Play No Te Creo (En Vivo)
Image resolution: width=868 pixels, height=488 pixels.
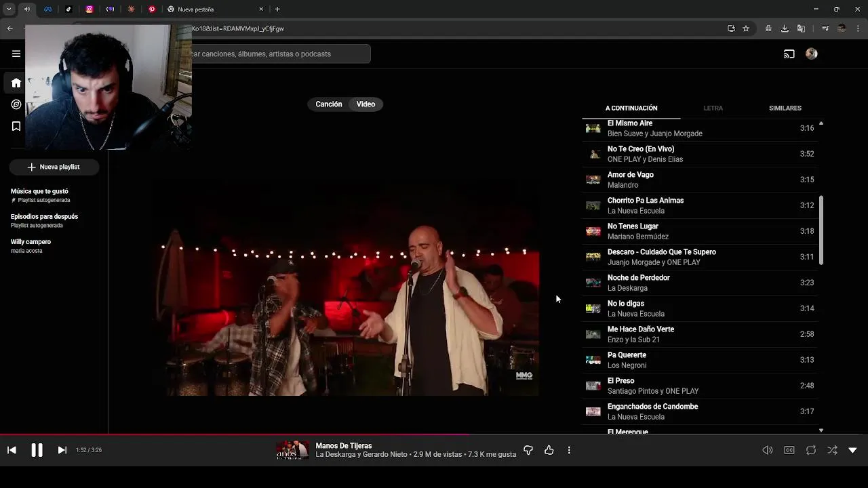coord(701,154)
